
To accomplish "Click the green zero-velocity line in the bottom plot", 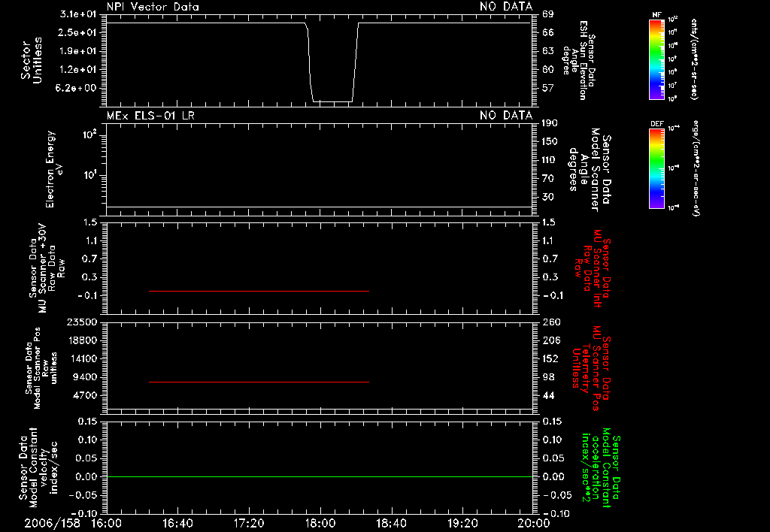I will point(319,476).
